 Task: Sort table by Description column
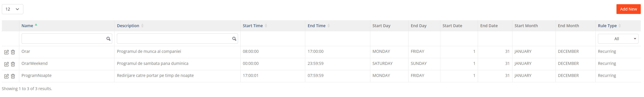[x=128, y=26]
